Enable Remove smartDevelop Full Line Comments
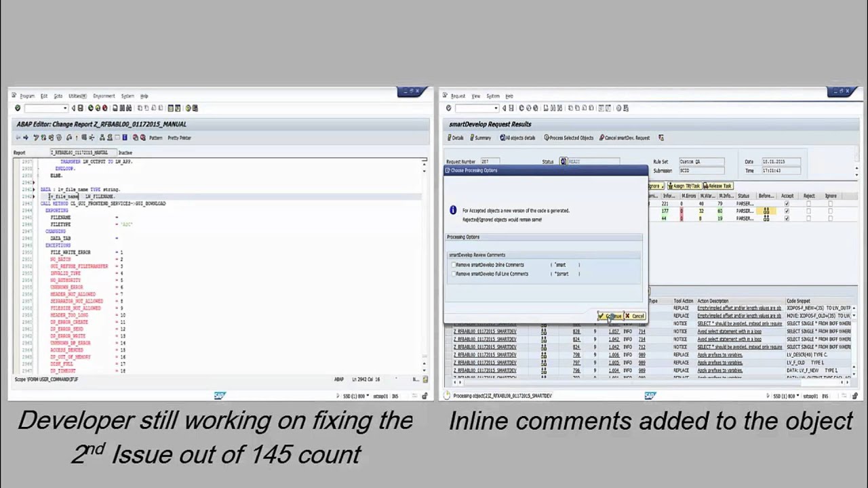Screen dimensions: 868x488 click(x=452, y=274)
